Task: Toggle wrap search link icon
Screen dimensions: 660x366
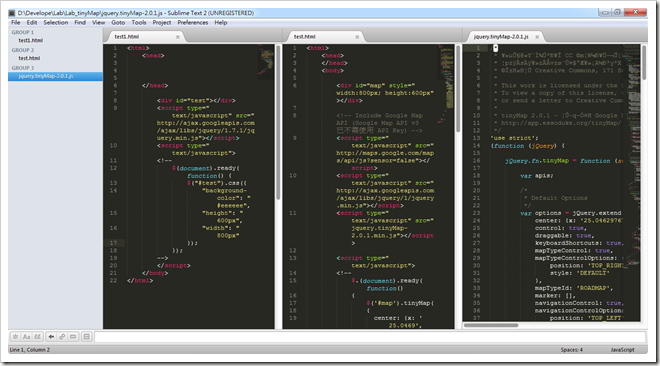Action: coord(62,337)
